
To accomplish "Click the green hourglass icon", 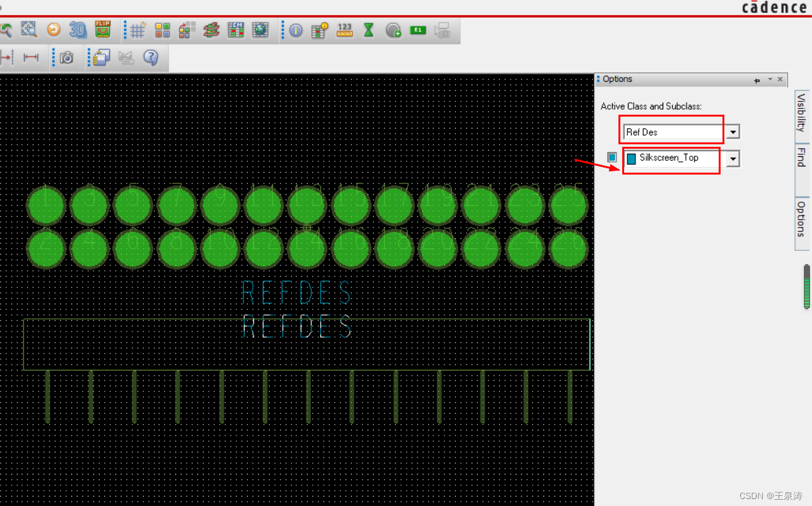I will [369, 30].
